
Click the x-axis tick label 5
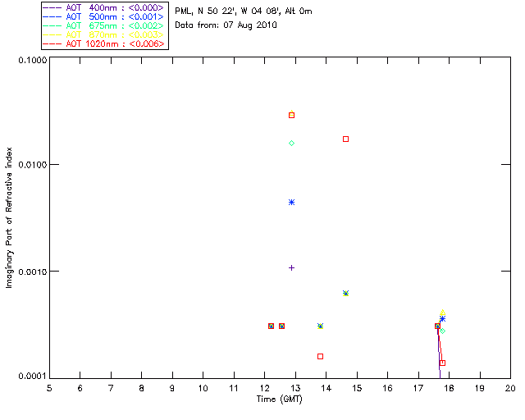pyautogui.click(x=49, y=388)
